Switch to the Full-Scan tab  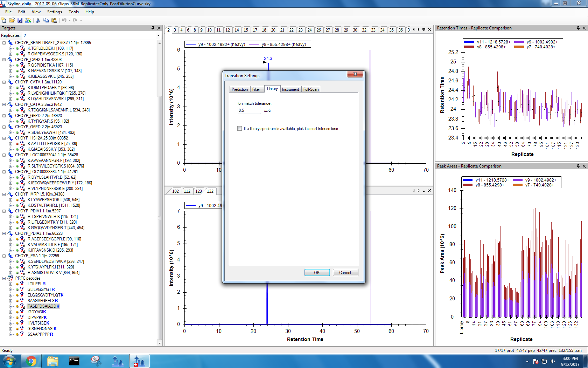pos(311,89)
